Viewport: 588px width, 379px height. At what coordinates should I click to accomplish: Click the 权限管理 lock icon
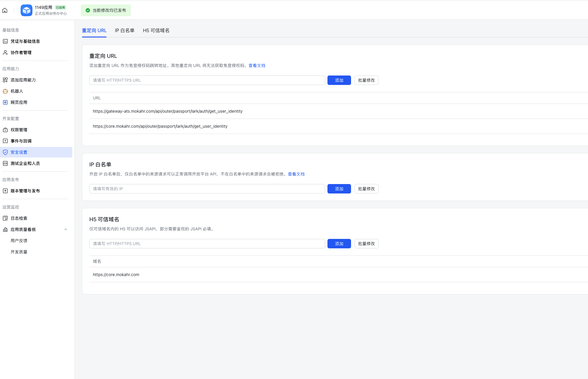pyautogui.click(x=5, y=130)
